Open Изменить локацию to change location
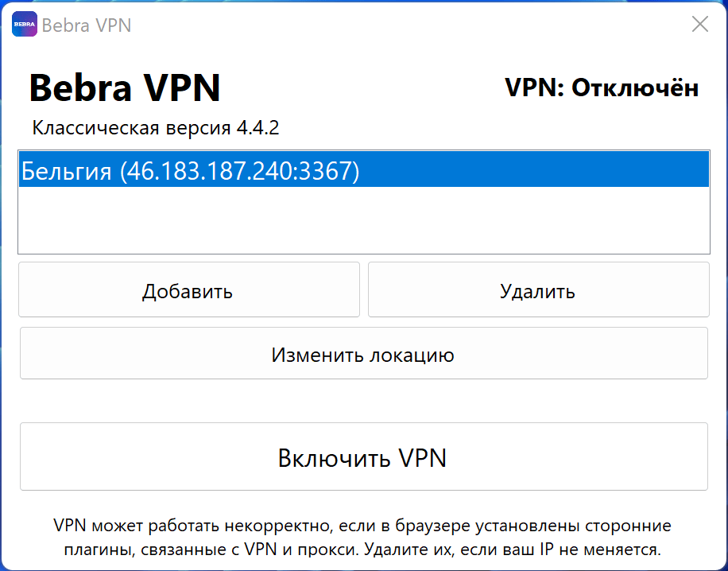 coord(363,355)
